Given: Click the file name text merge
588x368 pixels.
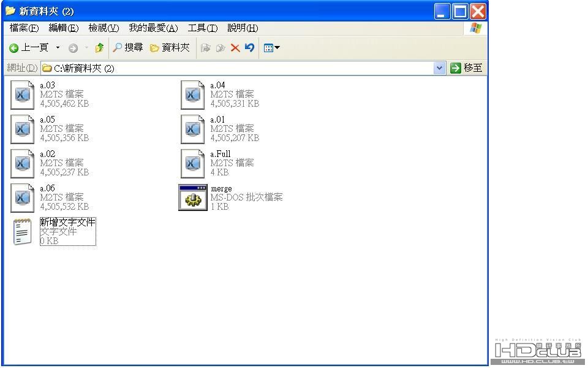Looking at the screenshot, I should click(221, 188).
